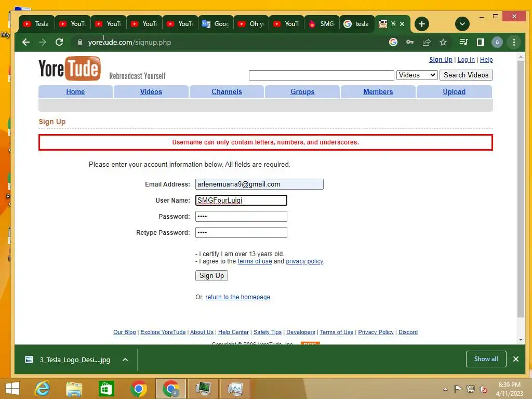This screenshot has width=532, height=399.
Task: Open downloaded 3_Tesla_Logo_Desi...jpg file
Action: pyautogui.click(x=68, y=360)
